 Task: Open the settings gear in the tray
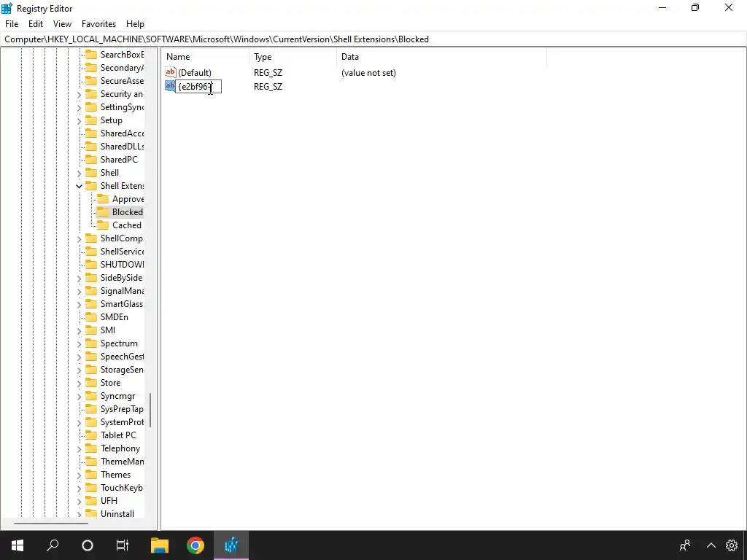pos(732,545)
